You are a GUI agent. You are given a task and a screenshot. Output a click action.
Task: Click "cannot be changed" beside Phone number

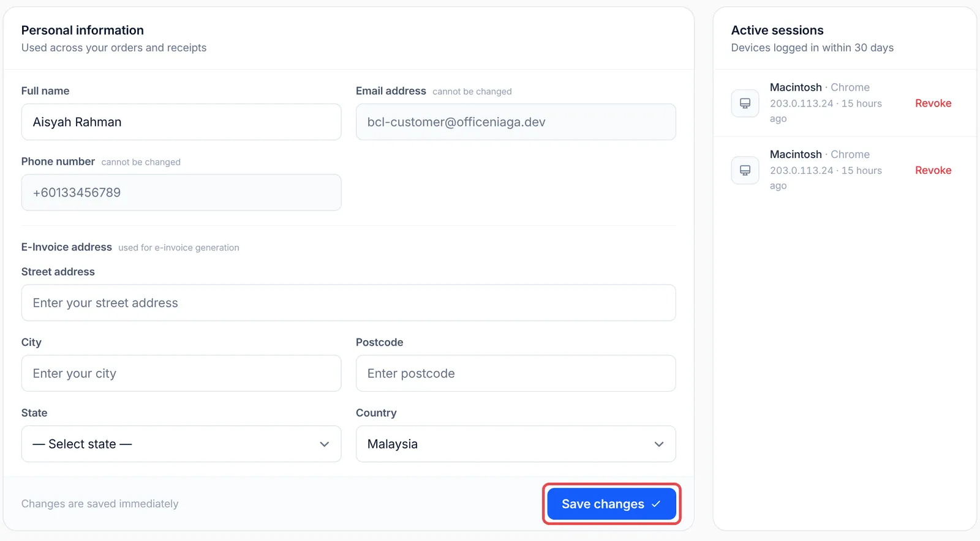(141, 162)
